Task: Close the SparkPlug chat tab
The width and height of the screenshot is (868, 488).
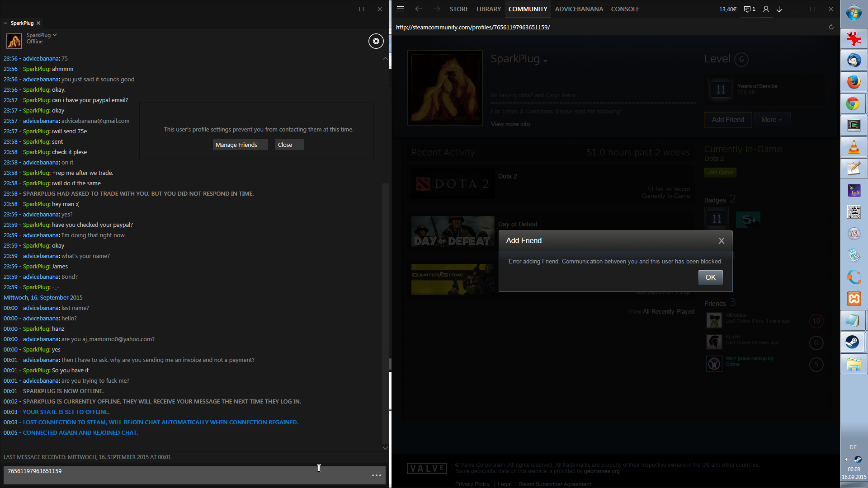Action: (x=38, y=23)
